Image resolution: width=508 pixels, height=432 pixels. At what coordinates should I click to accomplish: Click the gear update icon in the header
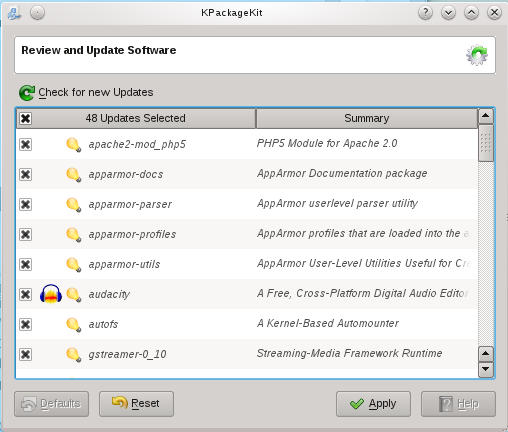(x=477, y=55)
